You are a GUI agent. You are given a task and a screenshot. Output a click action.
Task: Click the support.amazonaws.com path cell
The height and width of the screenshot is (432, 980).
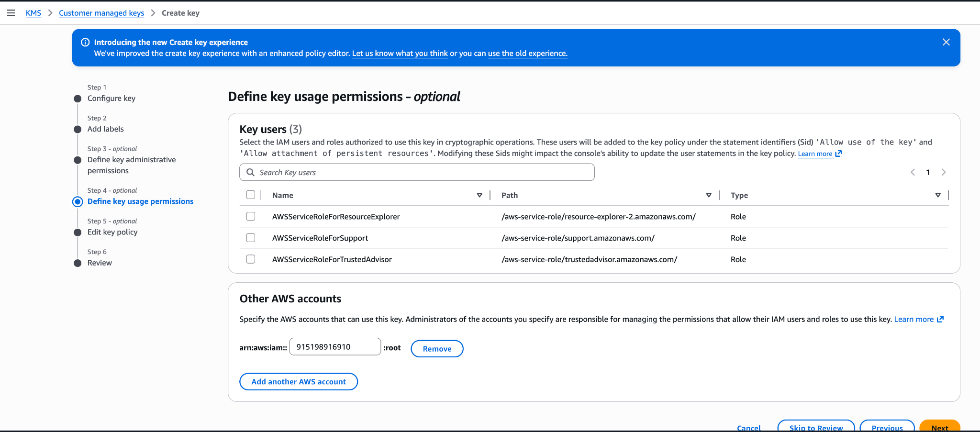pyautogui.click(x=578, y=238)
